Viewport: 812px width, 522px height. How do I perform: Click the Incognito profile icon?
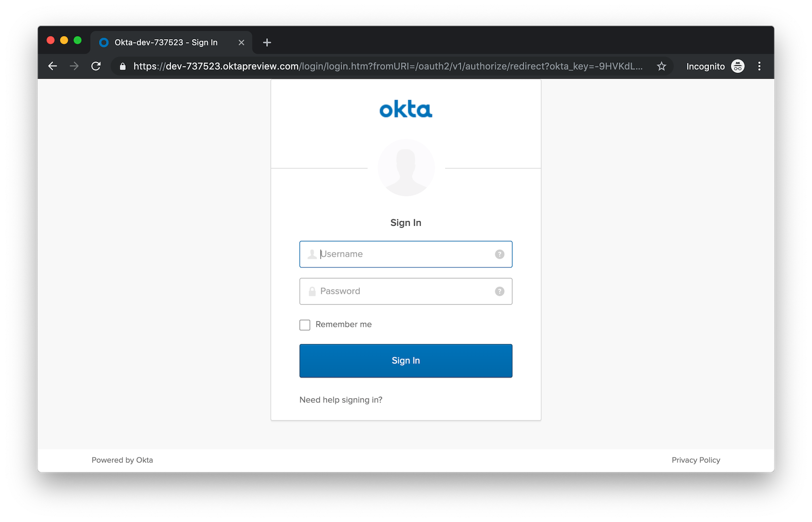[737, 66]
